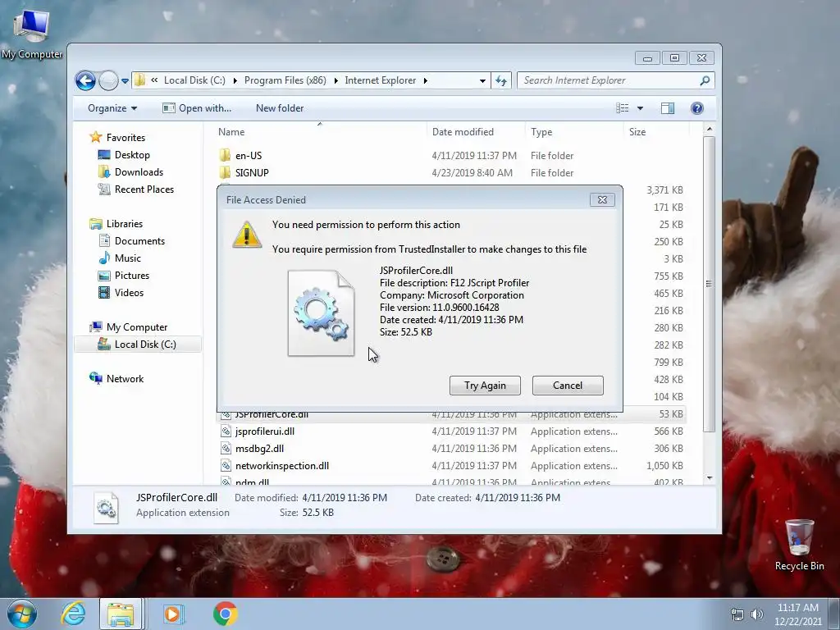
Task: Open the Windows Start button
Action: coord(22,614)
